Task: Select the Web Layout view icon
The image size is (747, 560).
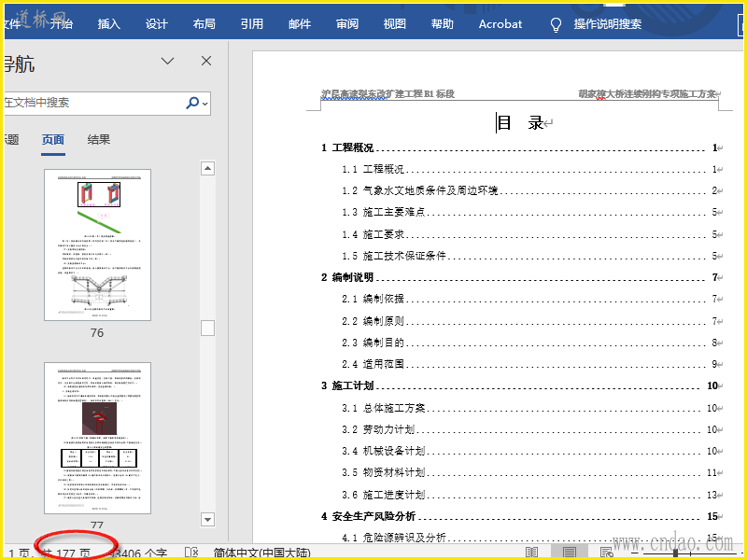Action: tap(606, 553)
